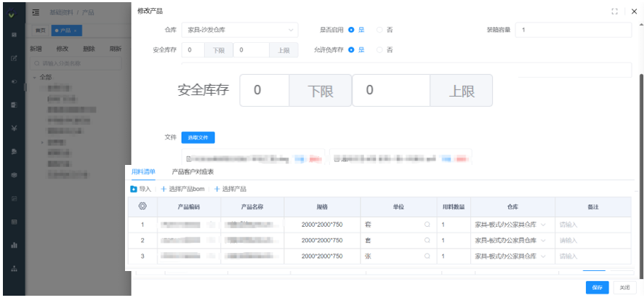Click the fullscreen icon of the 修改产品 dialog

click(615, 11)
